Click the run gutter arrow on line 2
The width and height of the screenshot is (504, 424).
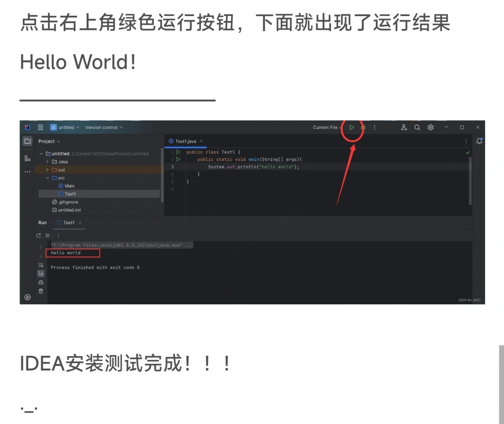[x=178, y=159]
